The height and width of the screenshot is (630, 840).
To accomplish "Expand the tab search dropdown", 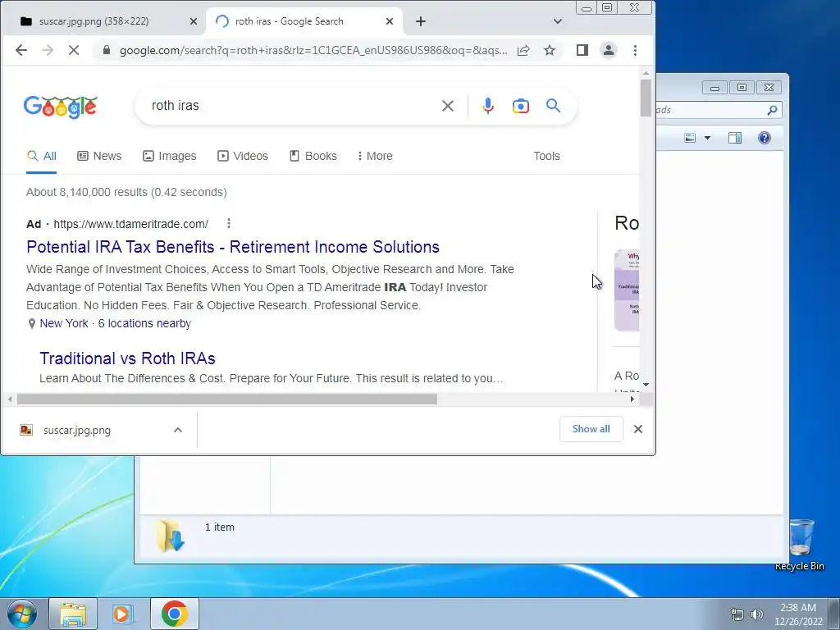I will pos(558,21).
